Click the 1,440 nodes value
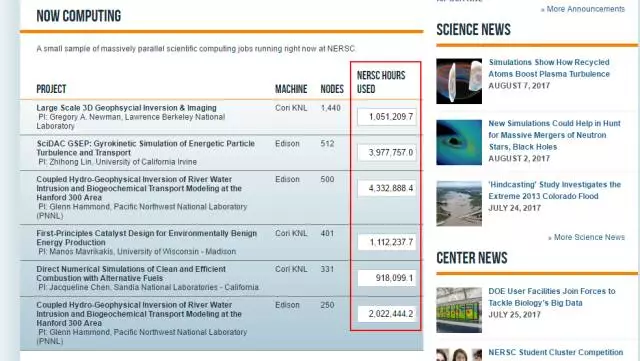Viewport: 640px width, 361px height. pos(331,108)
